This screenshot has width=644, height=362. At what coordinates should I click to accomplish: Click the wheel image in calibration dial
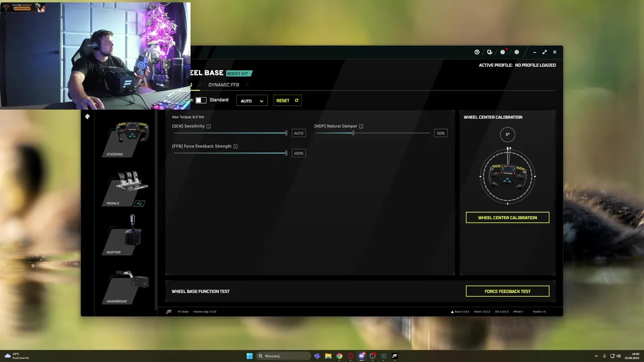(508, 176)
